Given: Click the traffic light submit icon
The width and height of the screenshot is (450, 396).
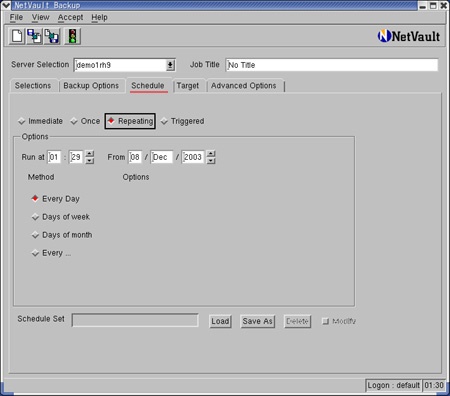Looking at the screenshot, I should point(72,36).
